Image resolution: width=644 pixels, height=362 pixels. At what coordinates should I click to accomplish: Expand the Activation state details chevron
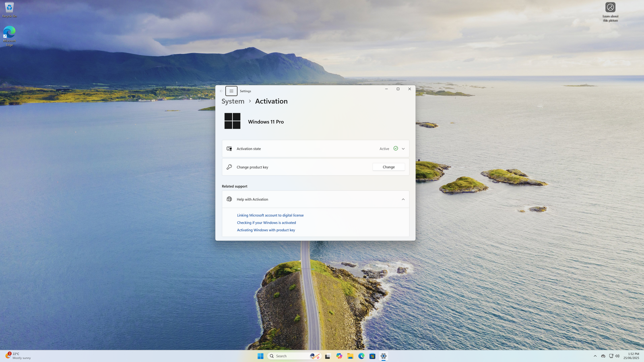tap(403, 149)
